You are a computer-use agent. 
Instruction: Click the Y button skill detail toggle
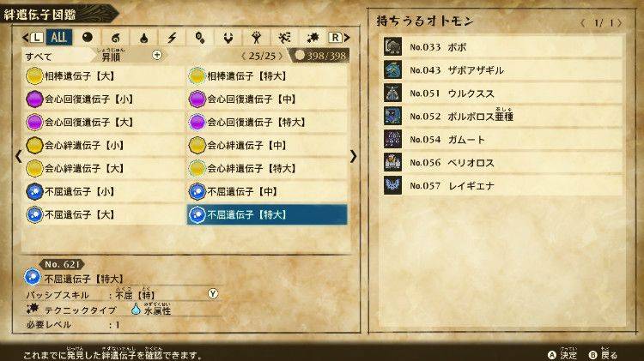pos(213,294)
